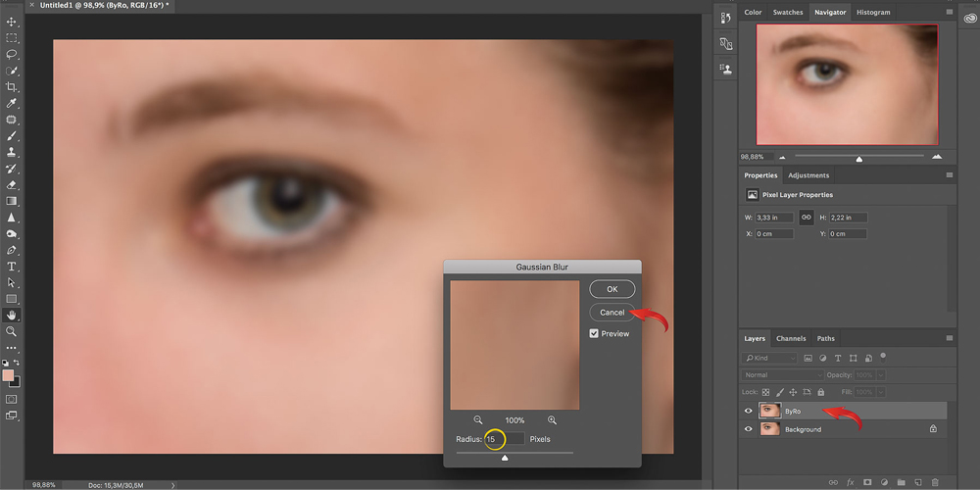
Task: Select the Sharpen triangle tool
Action: click(11, 218)
